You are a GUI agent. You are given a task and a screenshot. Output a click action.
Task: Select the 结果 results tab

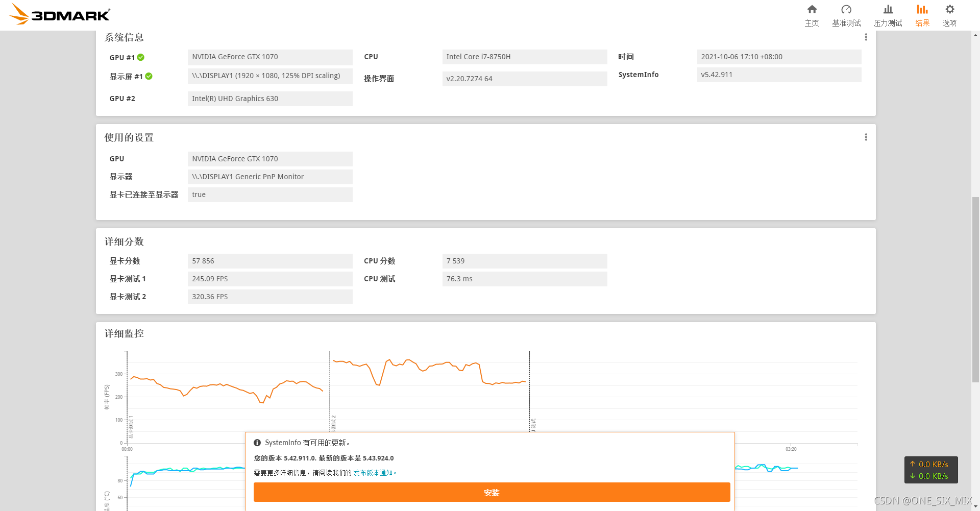pyautogui.click(x=922, y=15)
